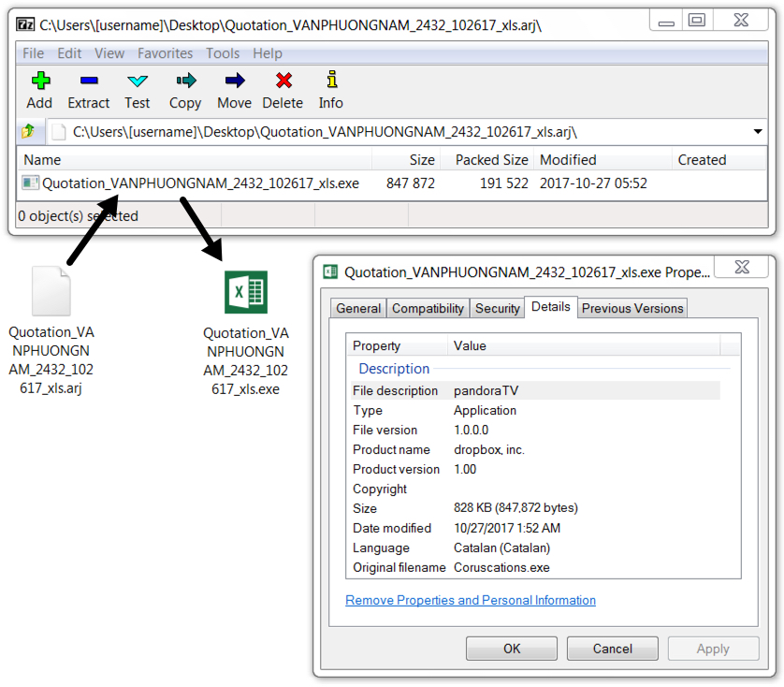Click the 847 872 size cell
This screenshot has height=687, width=784.
coord(411,183)
